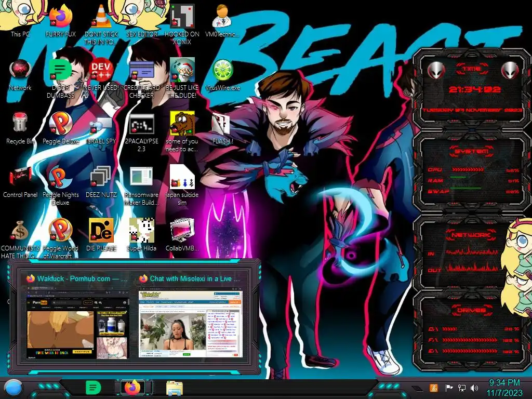This screenshot has height=399, width=532.
Task: Click the F:\ drive usage bar
Action: tap(470, 340)
